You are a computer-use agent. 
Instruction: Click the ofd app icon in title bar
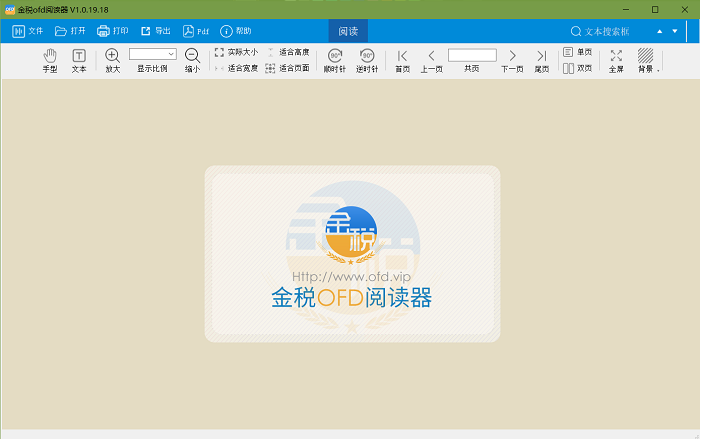pyautogui.click(x=9, y=9)
